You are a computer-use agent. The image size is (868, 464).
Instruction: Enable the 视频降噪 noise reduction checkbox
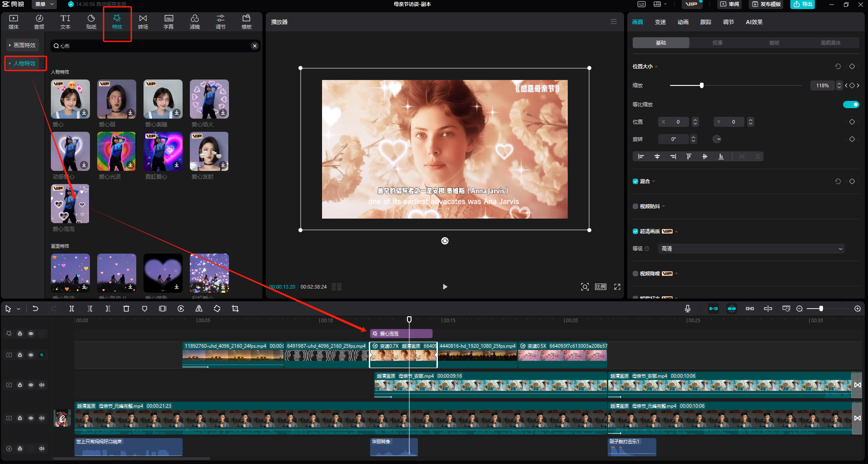pos(635,274)
